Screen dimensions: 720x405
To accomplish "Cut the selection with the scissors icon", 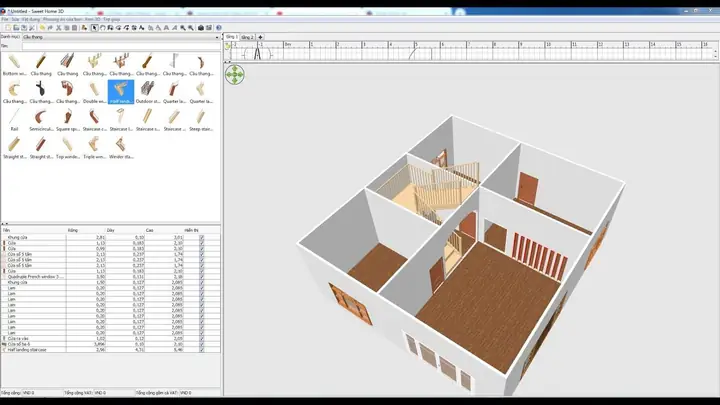I will [58, 28].
